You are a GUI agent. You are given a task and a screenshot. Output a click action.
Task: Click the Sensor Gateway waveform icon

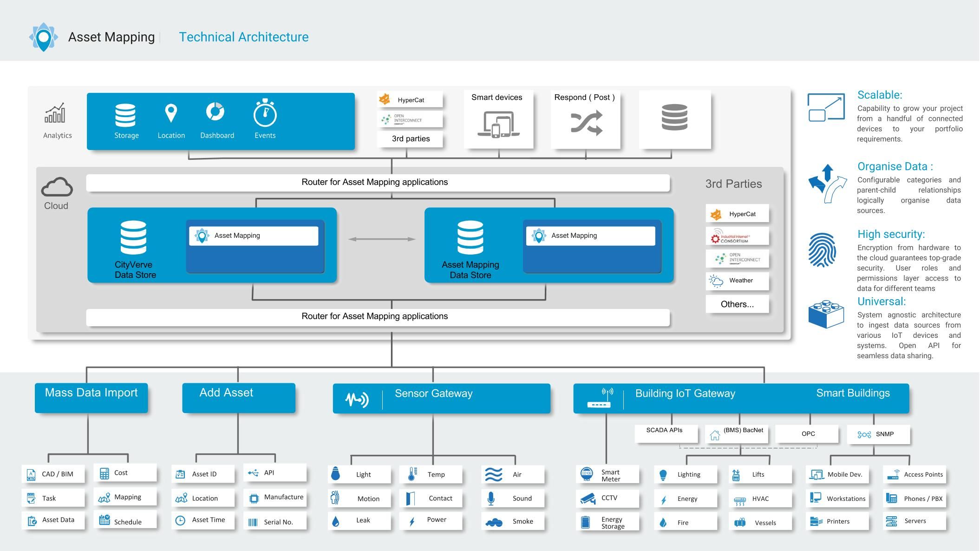357,399
